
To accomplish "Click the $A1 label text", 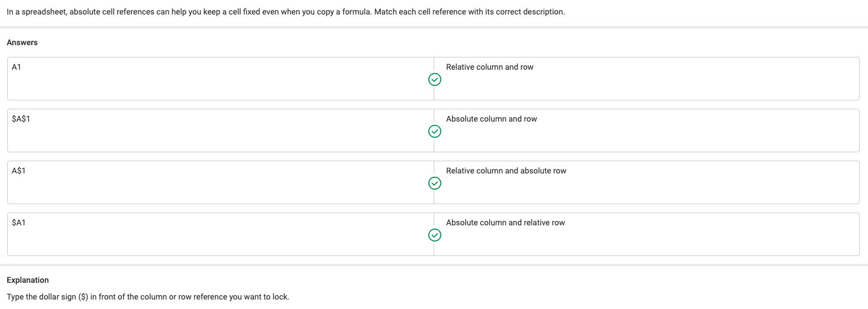I will pos(18,223).
